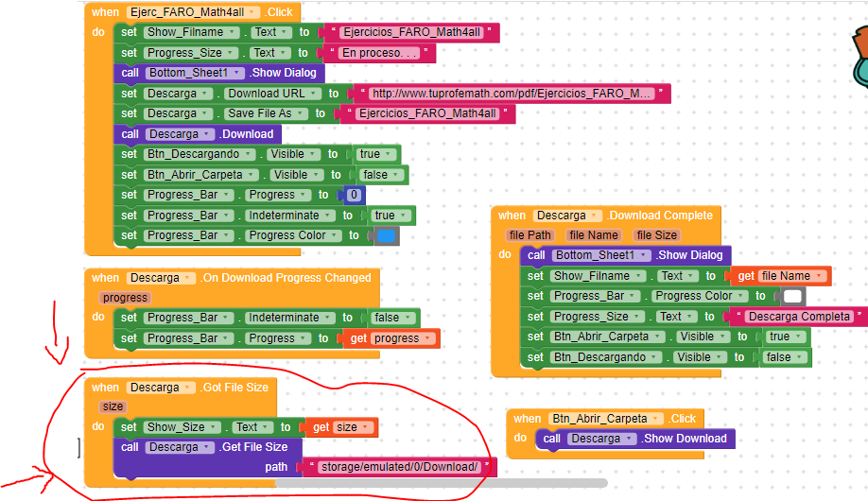Edit the number 0 block for Progress
This screenshot has height=501, width=868.
coord(354,195)
